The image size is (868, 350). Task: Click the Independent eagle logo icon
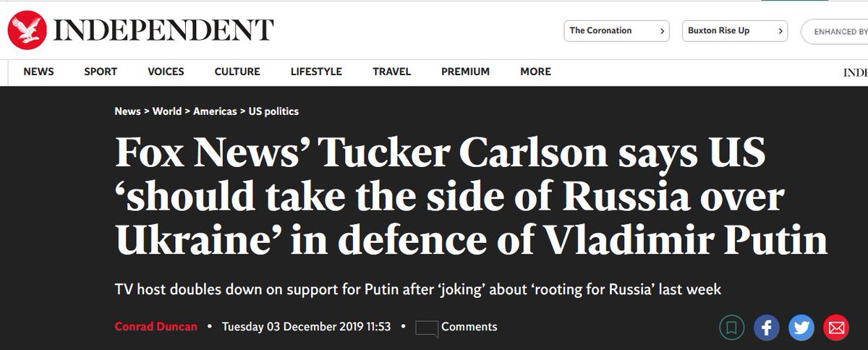coord(26,30)
